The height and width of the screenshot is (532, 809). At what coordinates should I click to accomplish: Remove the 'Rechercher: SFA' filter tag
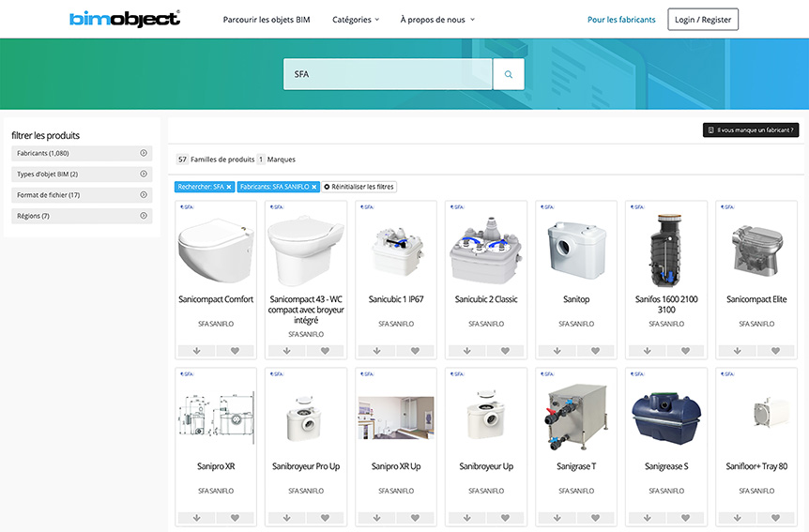pyautogui.click(x=229, y=187)
